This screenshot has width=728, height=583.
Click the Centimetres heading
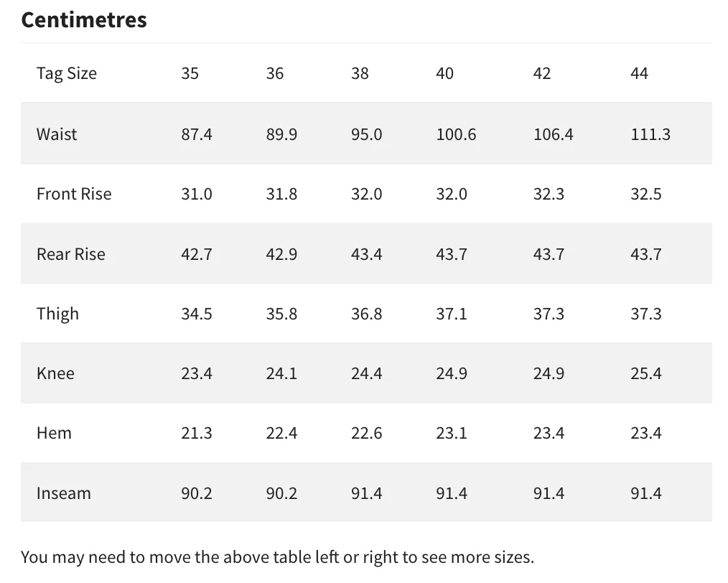[84, 20]
